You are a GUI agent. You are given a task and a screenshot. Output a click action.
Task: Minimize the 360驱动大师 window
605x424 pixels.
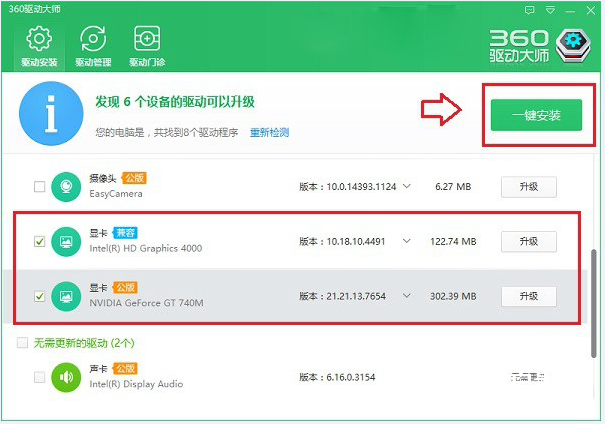pyautogui.click(x=570, y=11)
